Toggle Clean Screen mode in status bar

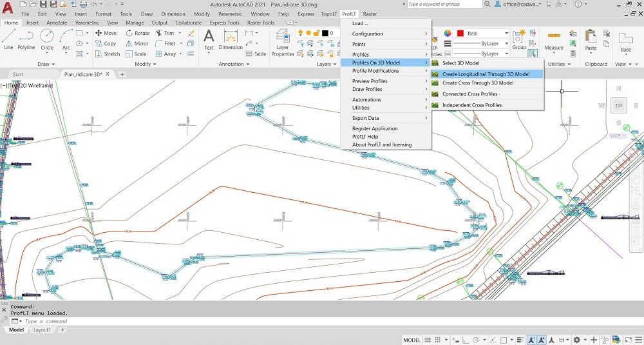point(629,340)
